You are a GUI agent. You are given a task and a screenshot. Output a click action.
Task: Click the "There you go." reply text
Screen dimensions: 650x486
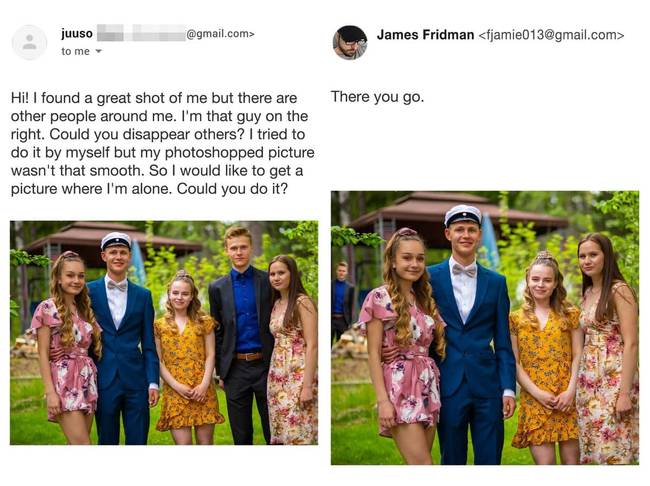(x=377, y=97)
